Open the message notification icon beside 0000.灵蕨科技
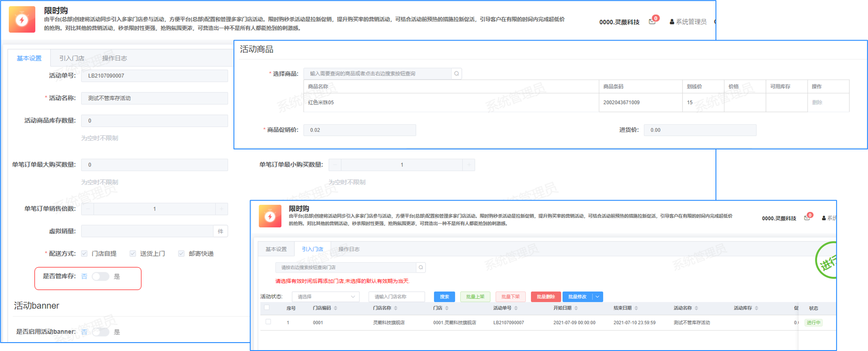Screen dimensions: 868x351 coord(652,21)
